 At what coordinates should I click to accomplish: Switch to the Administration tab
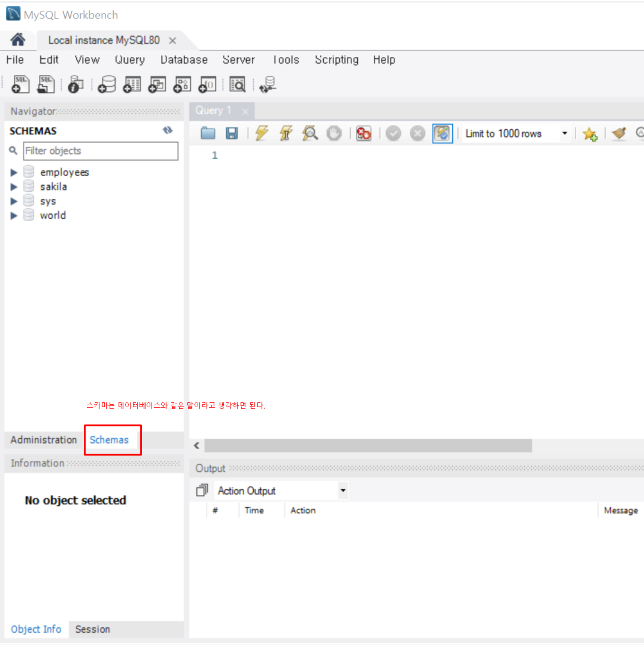43,440
